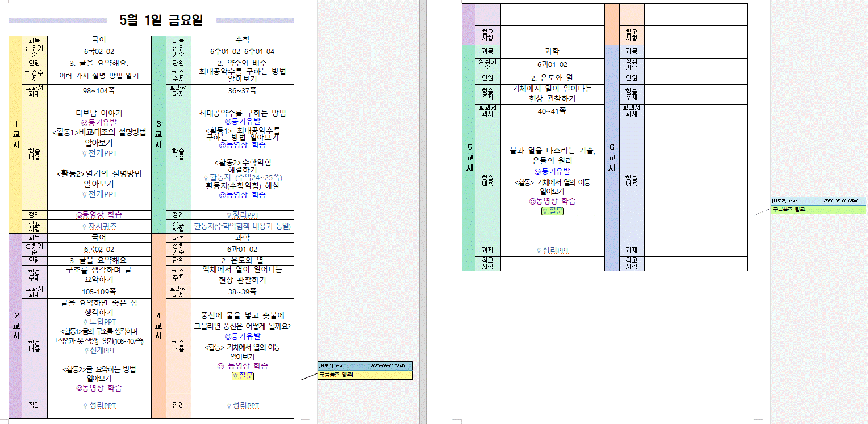Click the 36~37쪽 textbook pages cell

243,91
